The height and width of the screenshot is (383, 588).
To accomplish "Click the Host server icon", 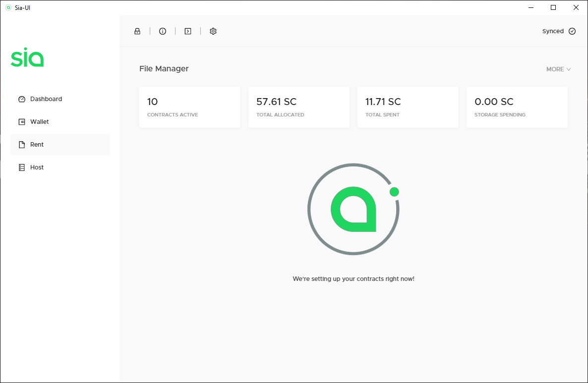I will click(22, 167).
